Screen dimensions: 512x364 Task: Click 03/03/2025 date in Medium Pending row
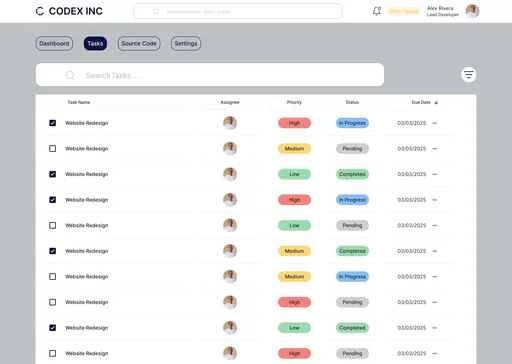pyautogui.click(x=412, y=149)
